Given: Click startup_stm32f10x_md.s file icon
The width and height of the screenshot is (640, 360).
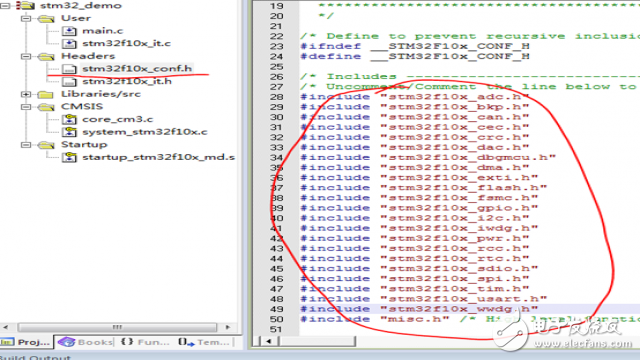Looking at the screenshot, I should click(69, 157).
